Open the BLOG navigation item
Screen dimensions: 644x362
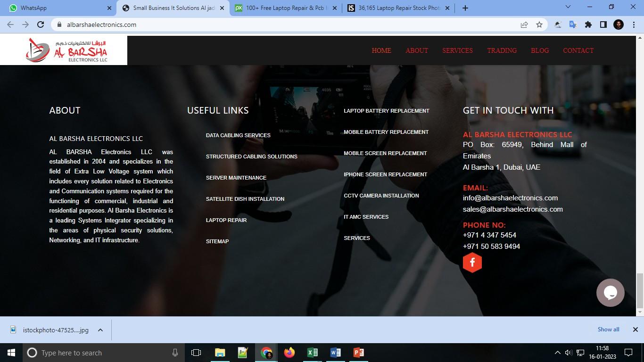coord(540,50)
